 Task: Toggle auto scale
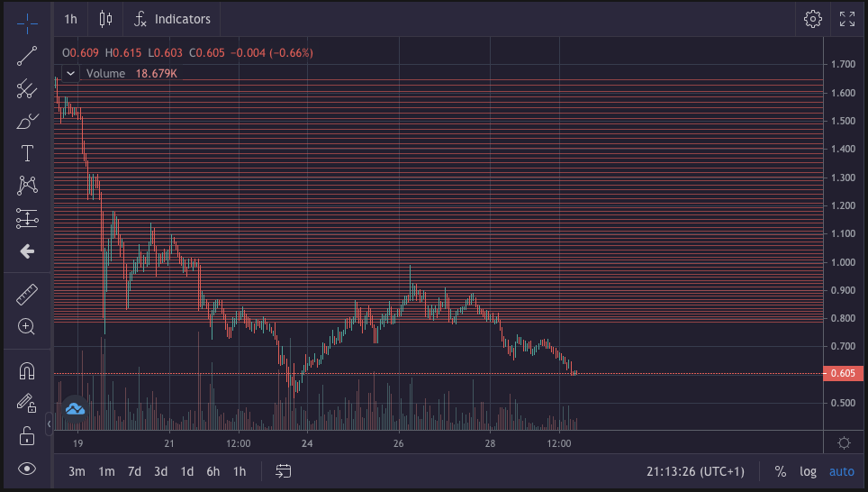[841, 471]
